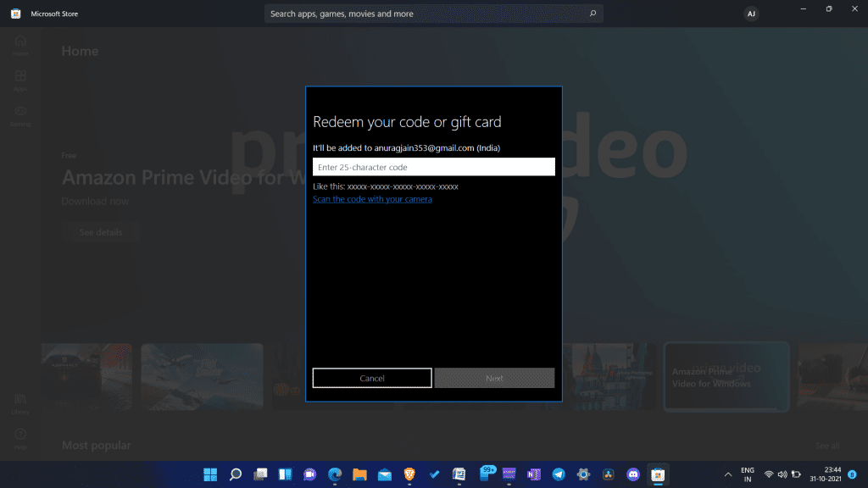Click the search magnifier in the Store search bar
Viewport: 868px width, 488px height.
[x=593, y=14]
